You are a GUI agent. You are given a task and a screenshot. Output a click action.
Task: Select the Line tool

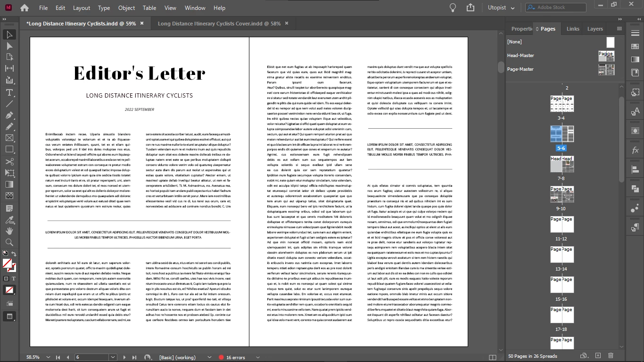pyautogui.click(x=9, y=104)
